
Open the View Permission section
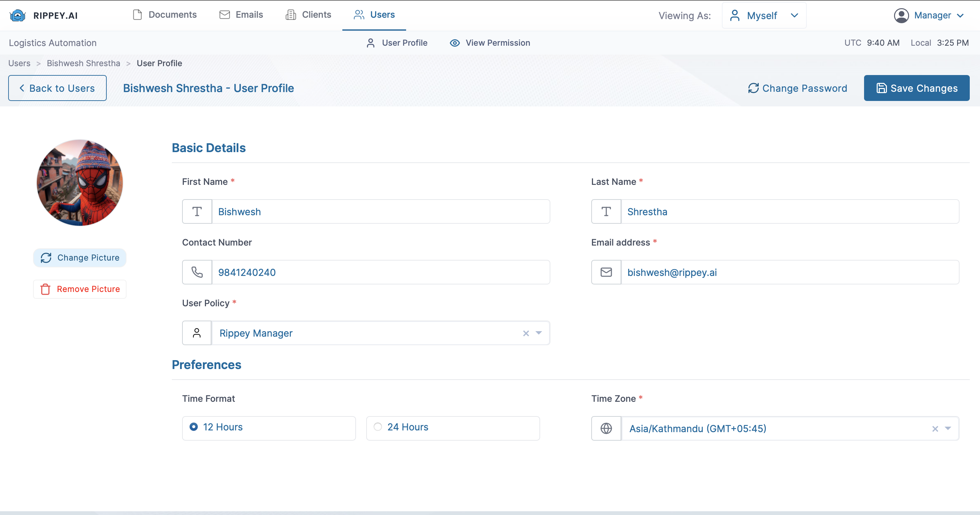point(490,43)
